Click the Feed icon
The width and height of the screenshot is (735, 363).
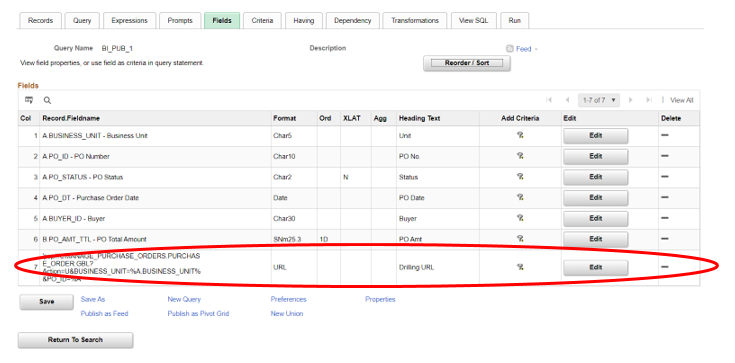click(x=510, y=49)
